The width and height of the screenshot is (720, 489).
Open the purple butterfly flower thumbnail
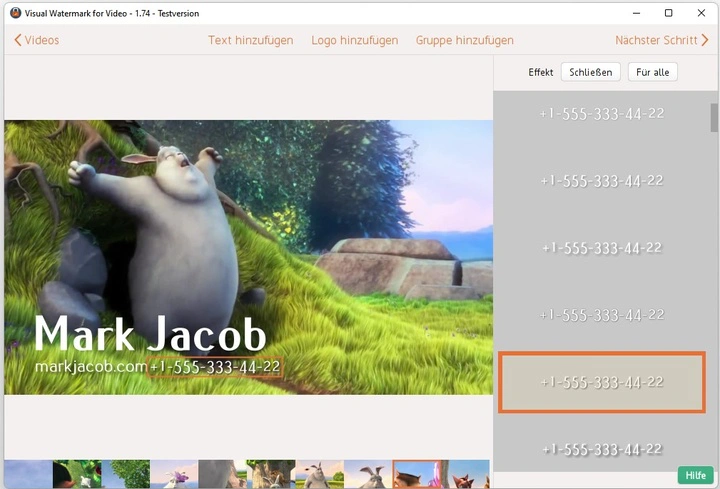click(x=174, y=474)
